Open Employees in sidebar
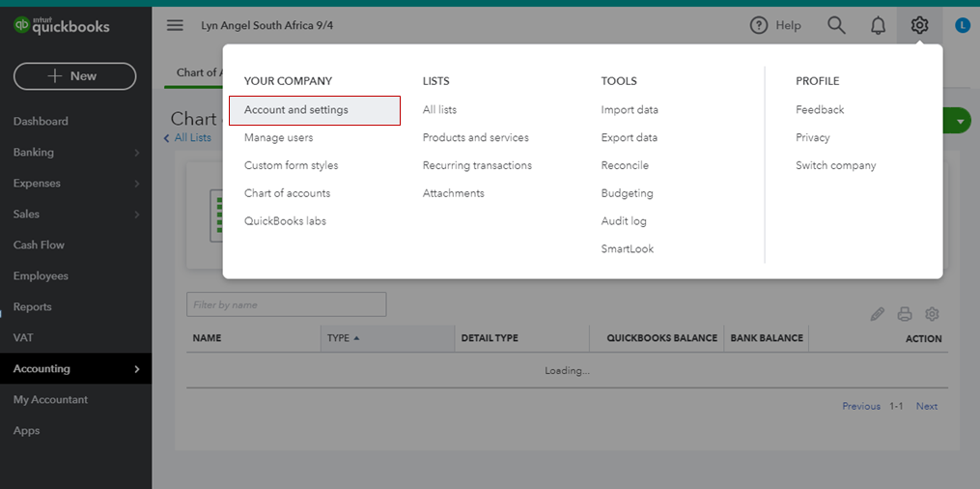980x489 pixels. pos(41,276)
